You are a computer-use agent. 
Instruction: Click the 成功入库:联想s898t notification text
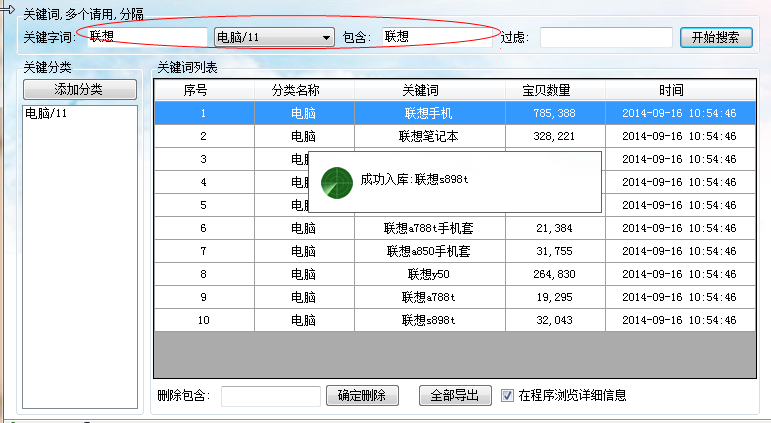(414, 180)
